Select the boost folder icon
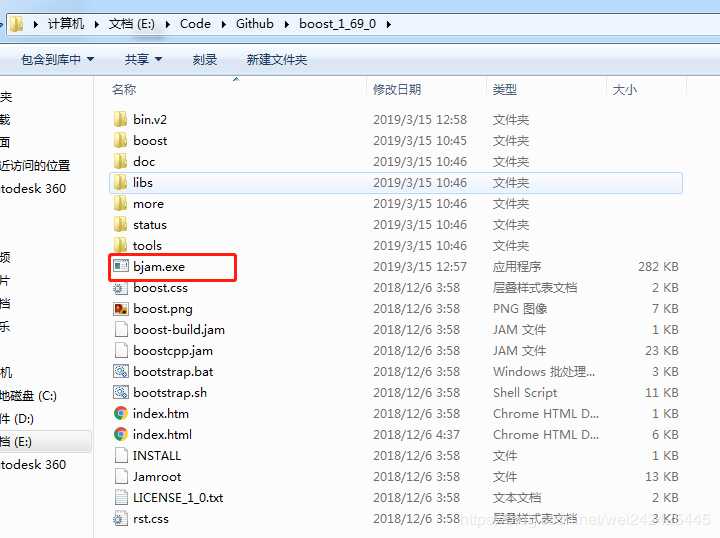 pos(120,140)
